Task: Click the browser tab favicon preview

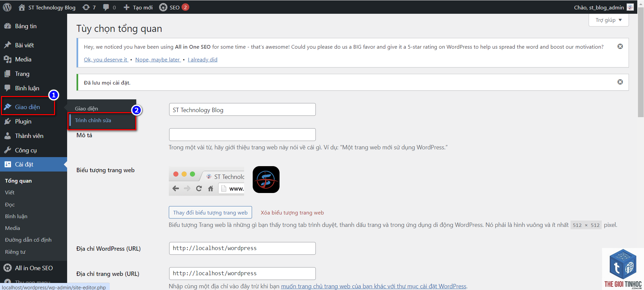Action: [209, 177]
